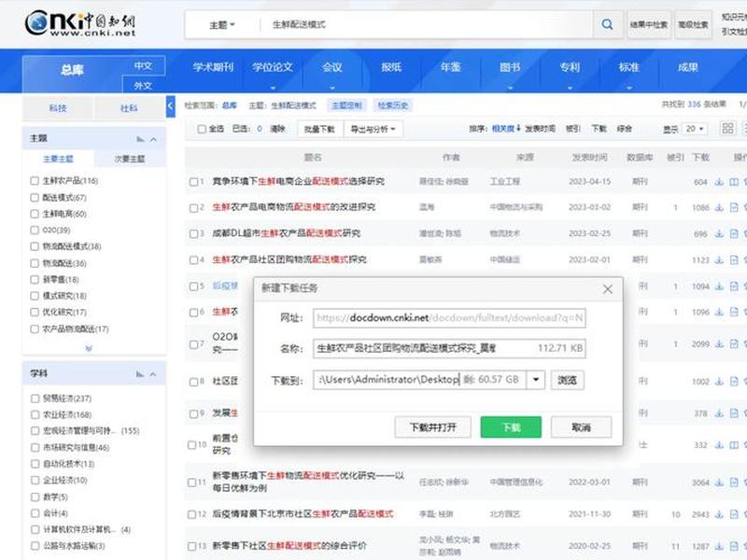This screenshot has width=747, height=560.
Task: Open the 报纸 tab
Action: (391, 67)
